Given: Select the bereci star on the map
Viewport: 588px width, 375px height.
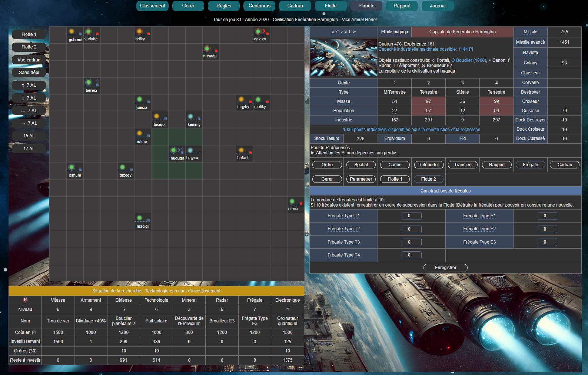Looking at the screenshot, I should point(89,82).
